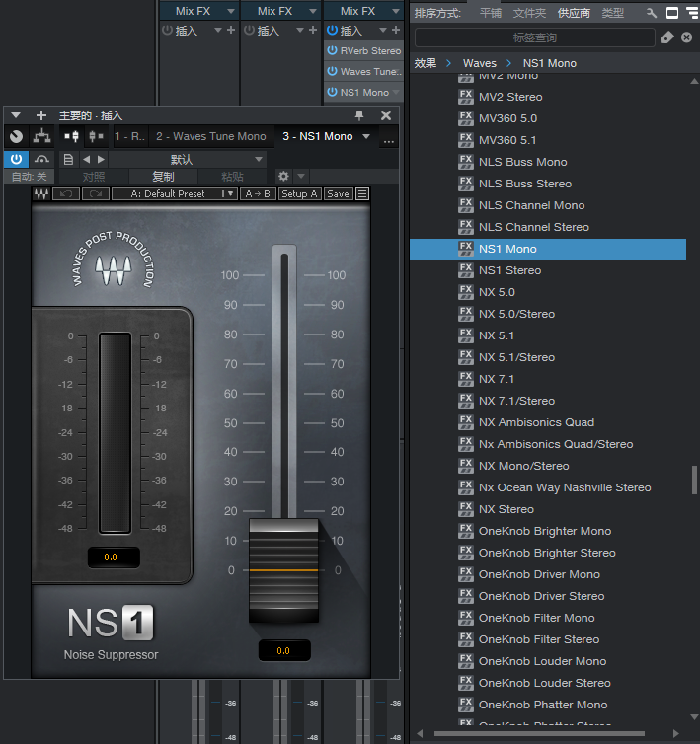Add insert with plus on first channel

pyautogui.click(x=231, y=30)
